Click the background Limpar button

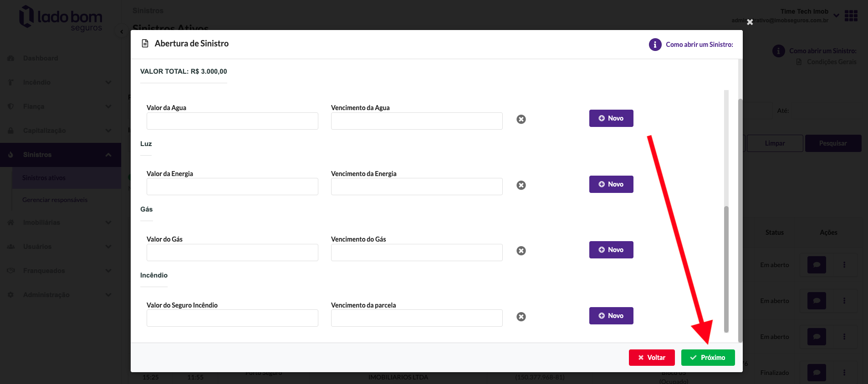click(775, 143)
